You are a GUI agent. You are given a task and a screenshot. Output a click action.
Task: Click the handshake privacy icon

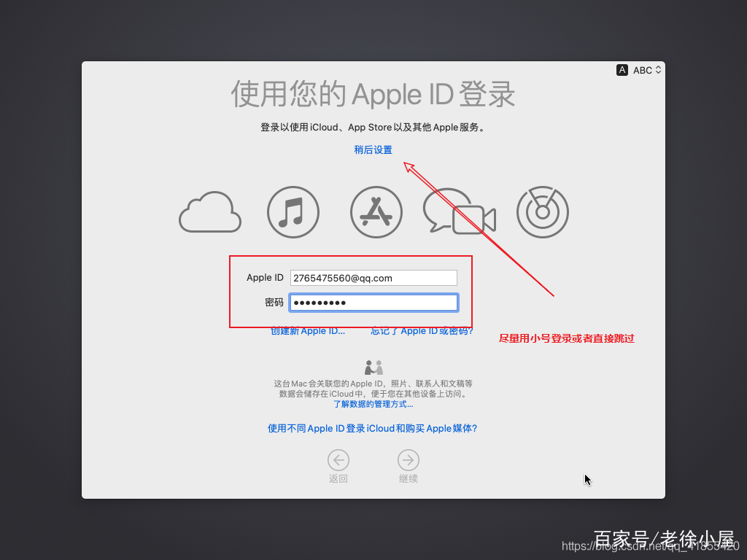(x=374, y=367)
